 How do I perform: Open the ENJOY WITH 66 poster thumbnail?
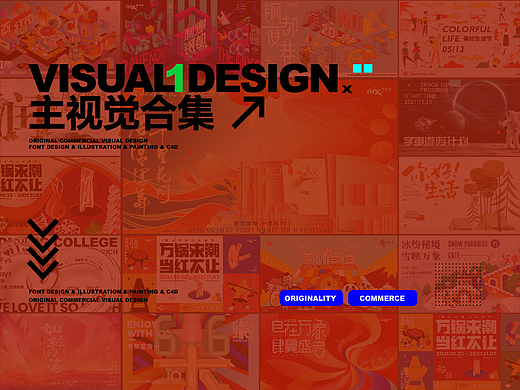191,352
